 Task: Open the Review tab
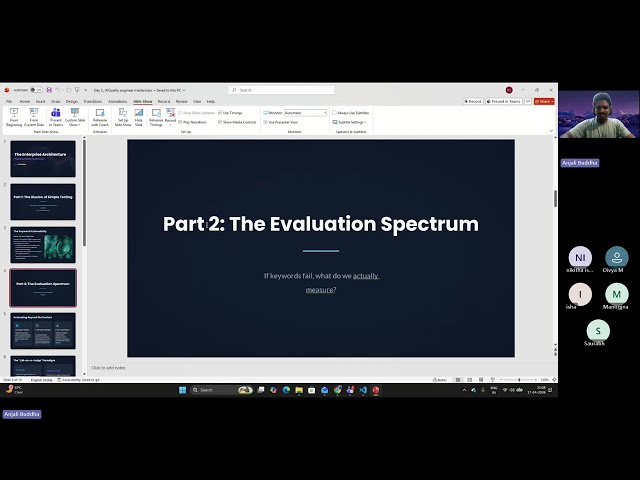[182, 101]
